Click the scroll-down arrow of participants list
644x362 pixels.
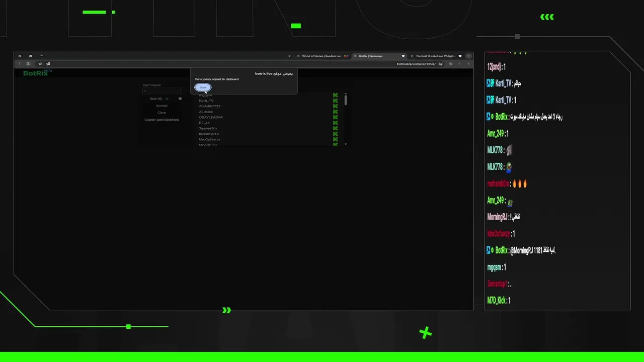pos(346,144)
